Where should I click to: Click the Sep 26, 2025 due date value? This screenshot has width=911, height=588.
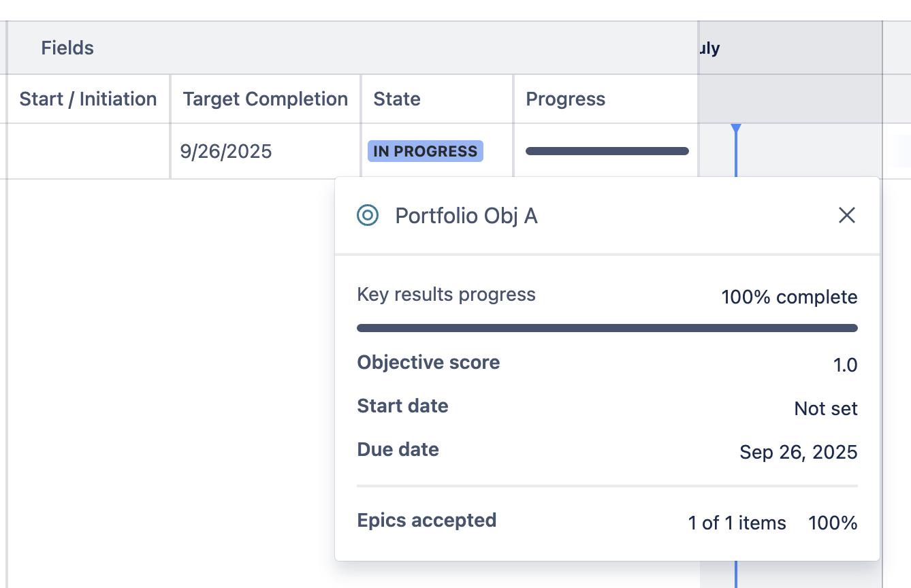click(x=799, y=453)
